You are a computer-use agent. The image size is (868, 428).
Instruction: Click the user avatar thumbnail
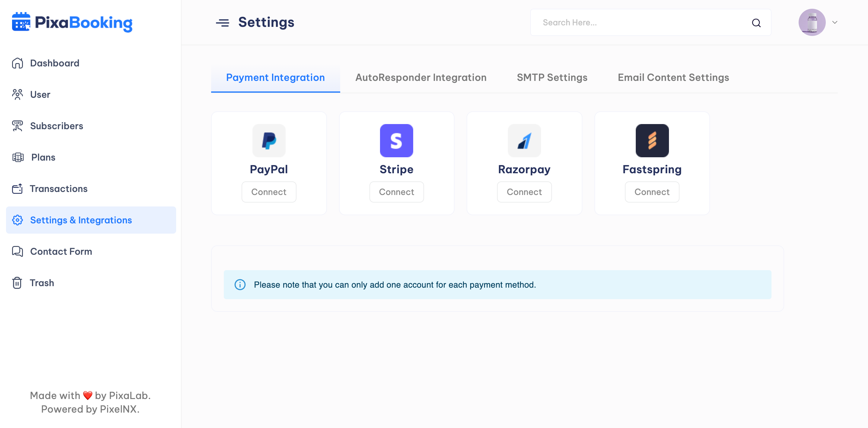click(812, 22)
